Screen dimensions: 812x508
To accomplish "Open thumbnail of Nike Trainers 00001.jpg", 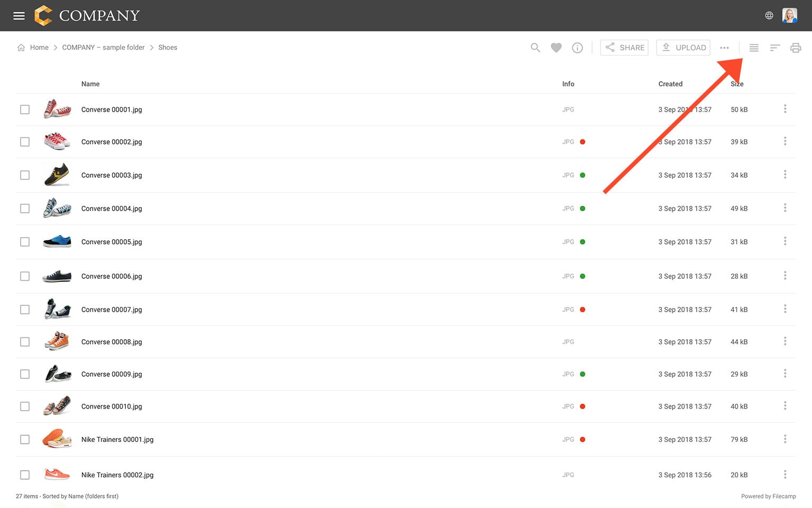I will coord(57,439).
